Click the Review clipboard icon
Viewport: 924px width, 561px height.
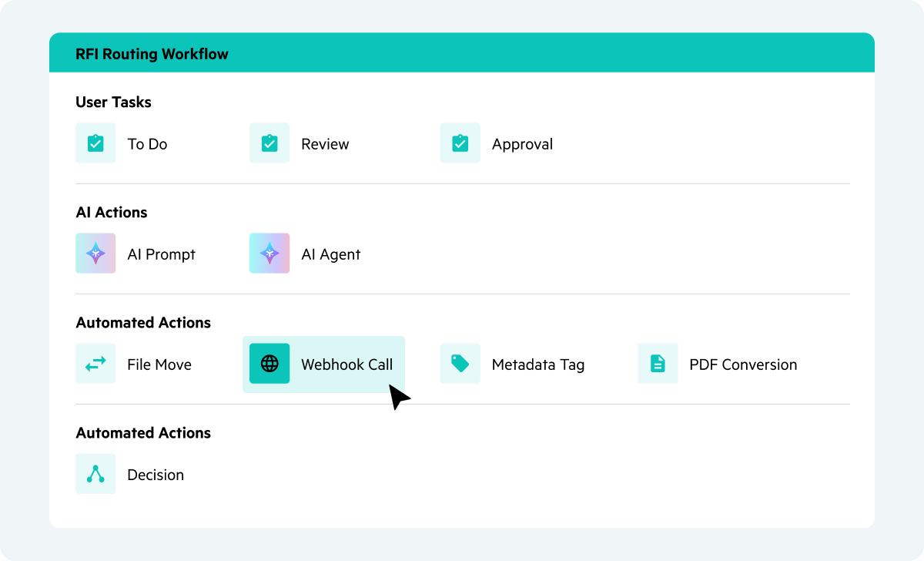269,143
